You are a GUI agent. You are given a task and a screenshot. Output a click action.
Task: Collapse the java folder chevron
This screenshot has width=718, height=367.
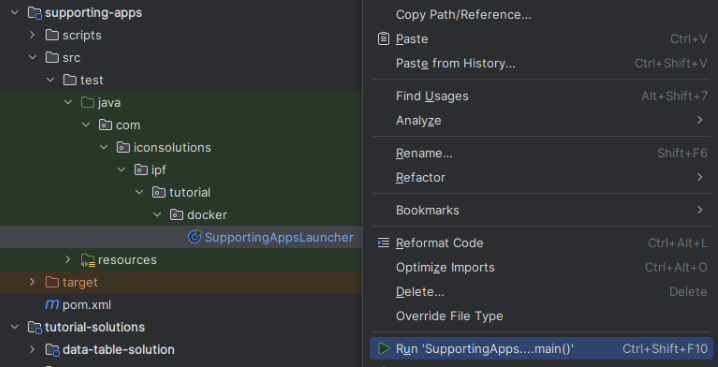(68, 103)
